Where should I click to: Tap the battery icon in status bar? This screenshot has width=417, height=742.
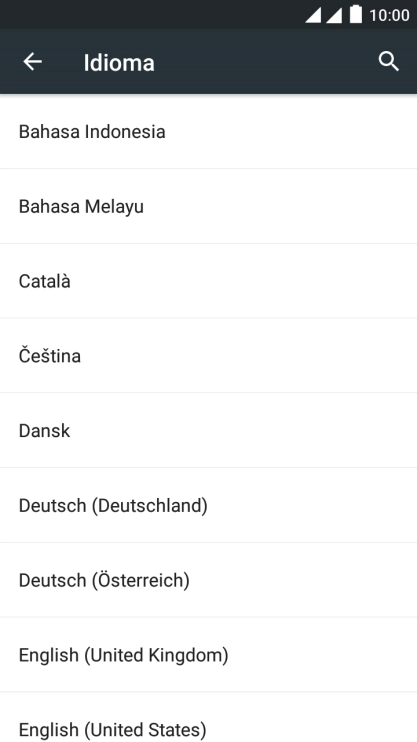tap(356, 15)
